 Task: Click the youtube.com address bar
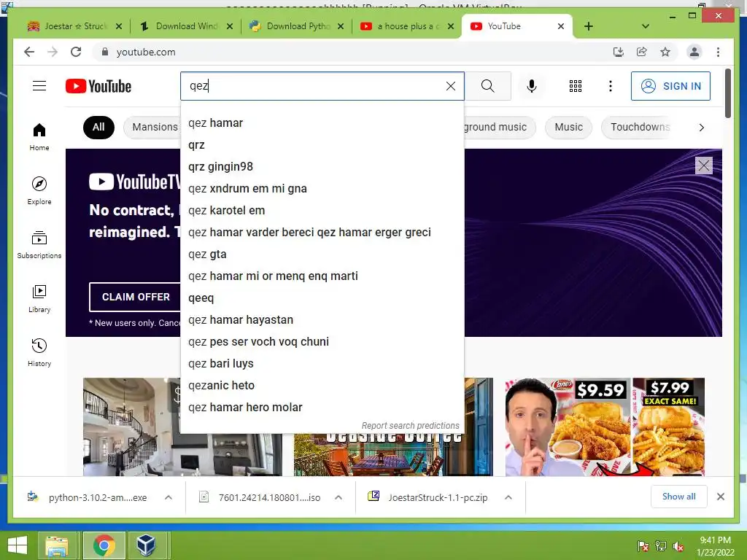352,52
